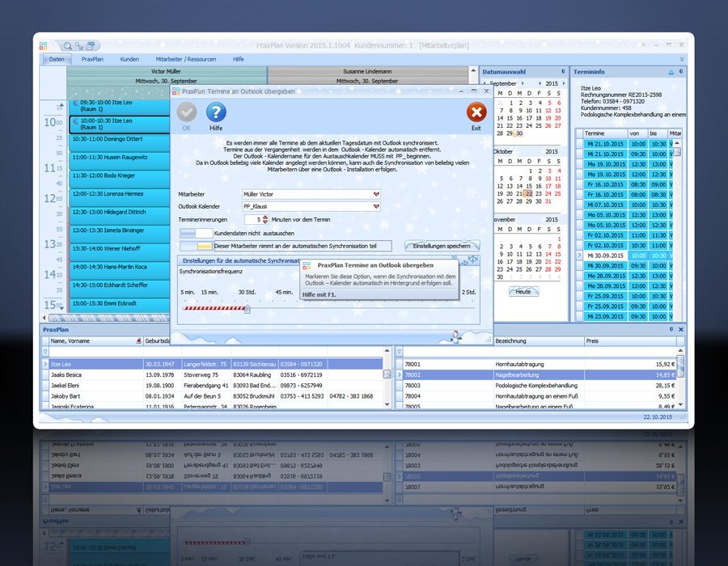Open the Daten ribbon tab
The height and width of the screenshot is (566, 728).
point(57,59)
